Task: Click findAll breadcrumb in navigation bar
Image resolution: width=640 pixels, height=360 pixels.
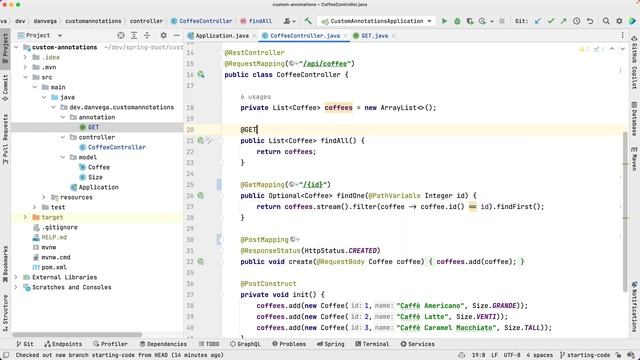Action: 260,21
